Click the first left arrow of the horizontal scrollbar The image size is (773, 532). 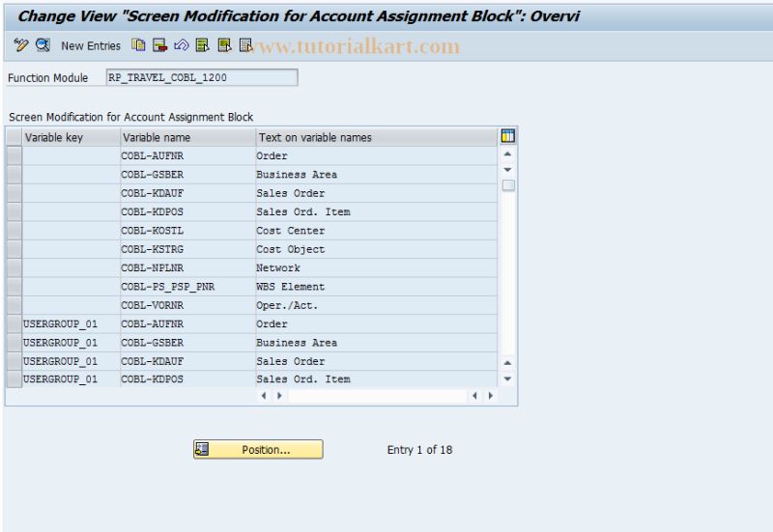click(x=264, y=396)
